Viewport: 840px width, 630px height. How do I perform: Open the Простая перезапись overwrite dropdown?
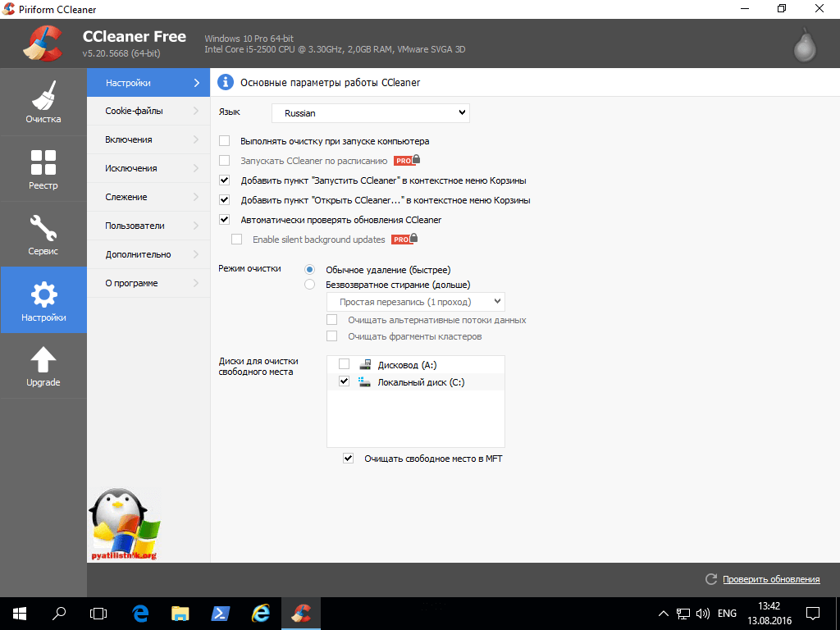tap(415, 303)
